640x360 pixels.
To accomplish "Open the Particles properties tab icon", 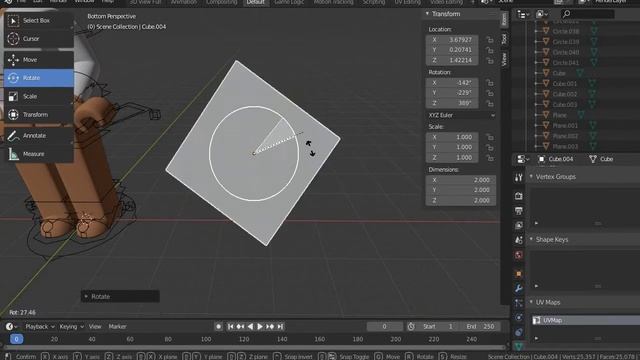I will click(x=518, y=303).
